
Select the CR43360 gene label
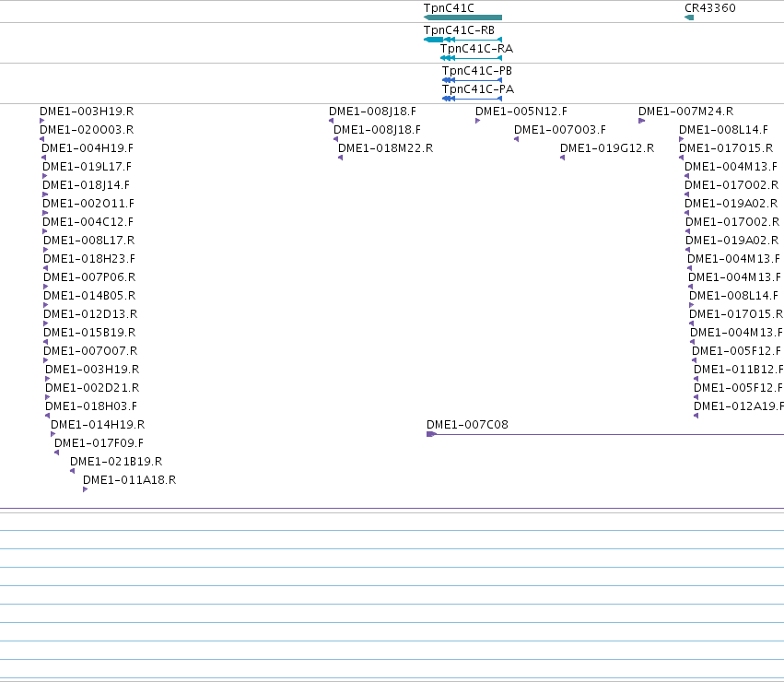(710, 8)
